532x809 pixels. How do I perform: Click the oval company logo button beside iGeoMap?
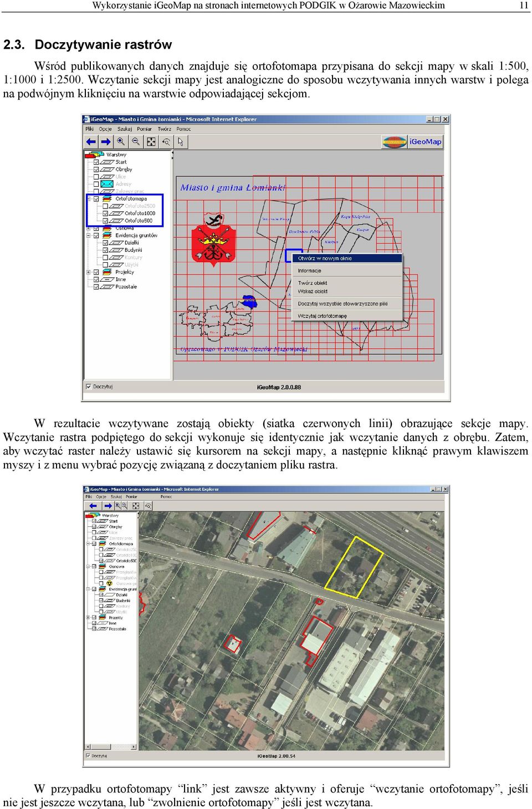395,142
